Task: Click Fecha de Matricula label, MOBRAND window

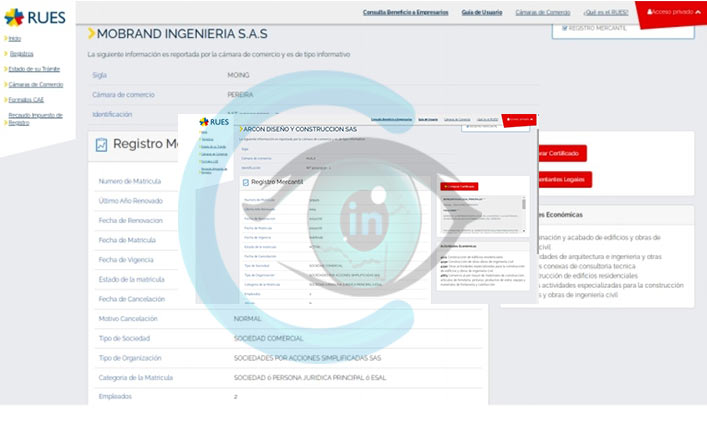Action: click(127, 240)
